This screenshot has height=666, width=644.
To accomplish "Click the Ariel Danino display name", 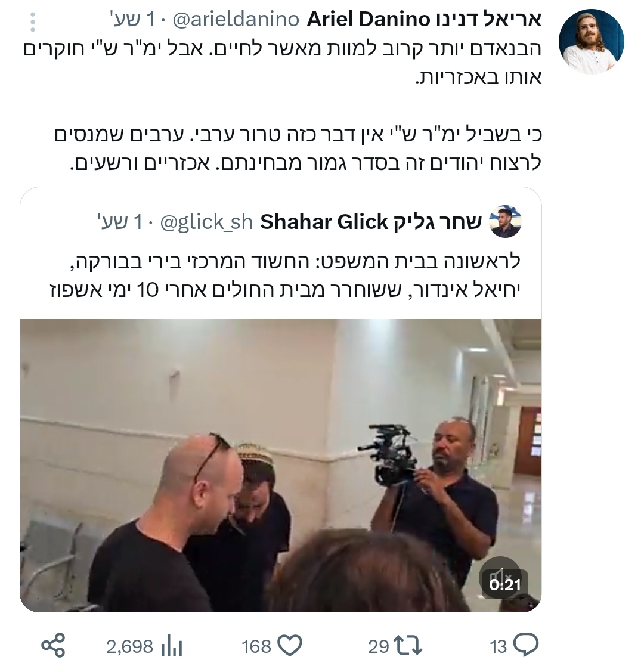I will (424, 20).
